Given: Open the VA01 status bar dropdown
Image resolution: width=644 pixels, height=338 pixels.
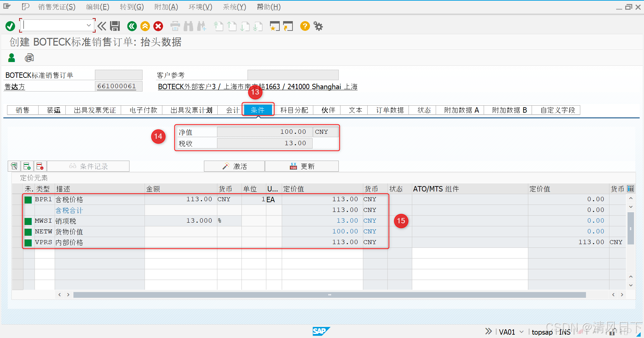Looking at the screenshot, I should click(522, 332).
